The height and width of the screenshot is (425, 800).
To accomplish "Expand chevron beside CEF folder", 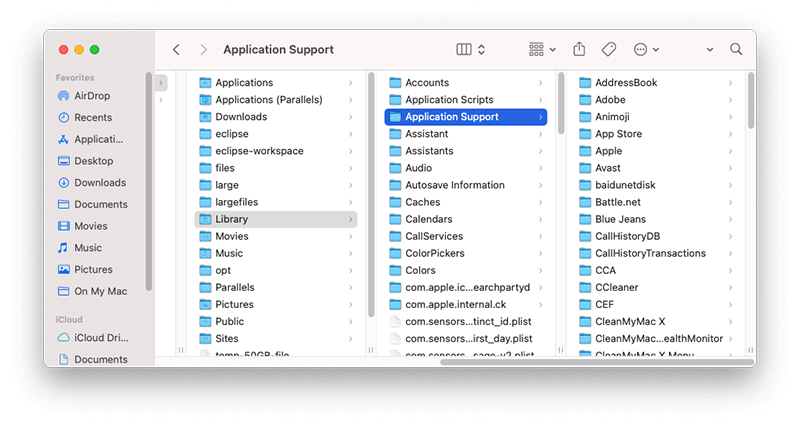I will (731, 305).
